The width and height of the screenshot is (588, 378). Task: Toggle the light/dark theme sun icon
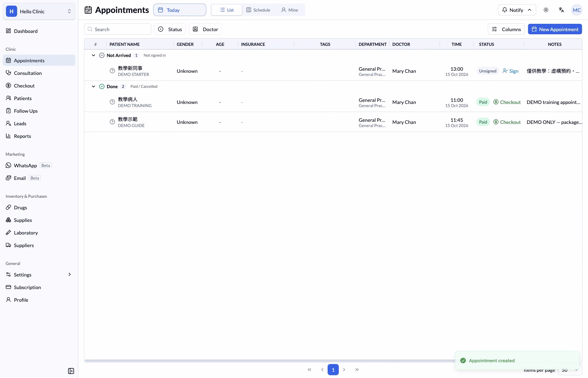click(546, 10)
